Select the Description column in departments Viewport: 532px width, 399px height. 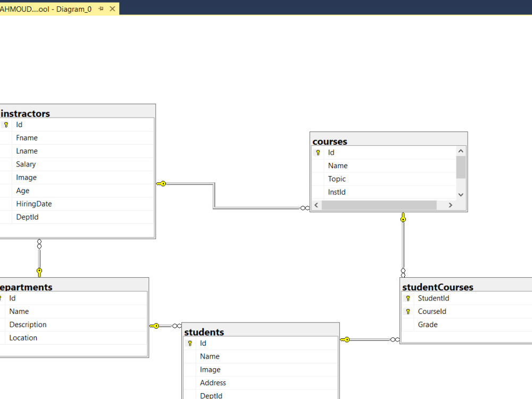tap(73, 325)
